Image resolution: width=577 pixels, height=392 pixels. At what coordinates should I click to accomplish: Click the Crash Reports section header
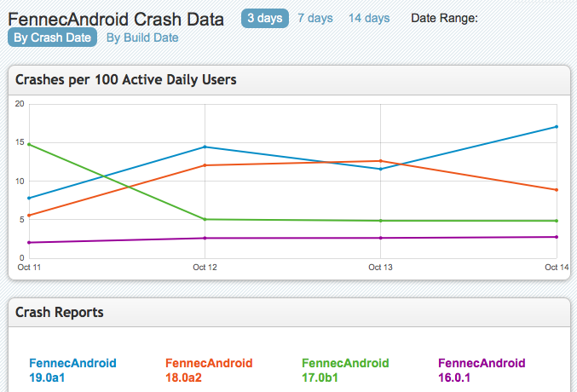coord(60,312)
